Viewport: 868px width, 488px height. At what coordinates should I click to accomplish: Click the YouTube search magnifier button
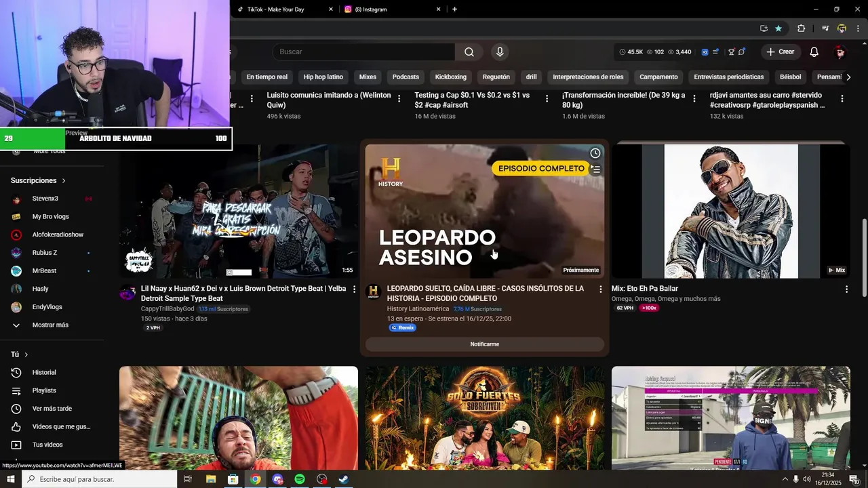469,52
